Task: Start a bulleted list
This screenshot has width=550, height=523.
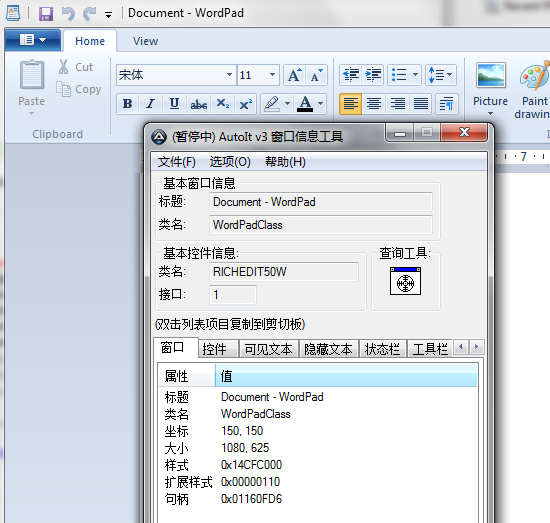Action: [x=399, y=75]
